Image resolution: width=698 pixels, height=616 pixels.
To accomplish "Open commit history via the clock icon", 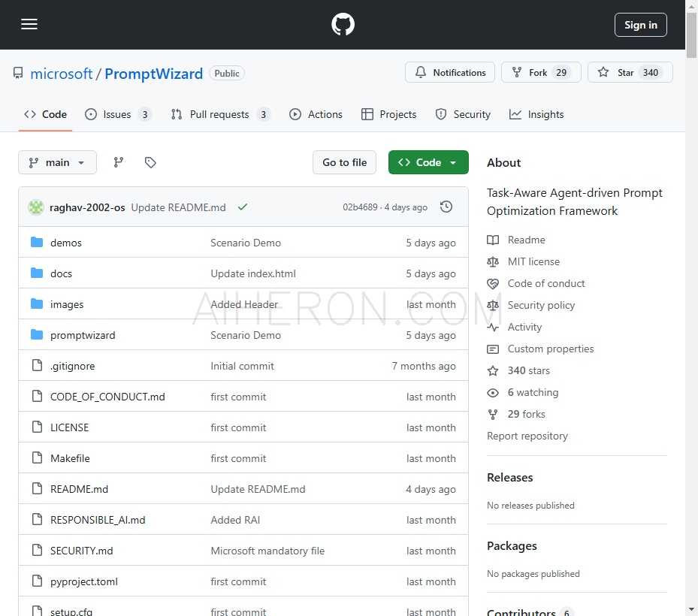I will [x=446, y=206].
